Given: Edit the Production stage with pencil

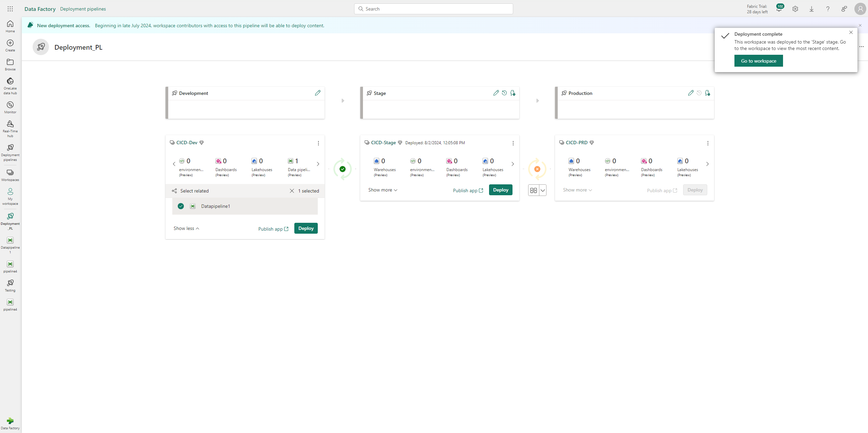Looking at the screenshot, I should [691, 93].
